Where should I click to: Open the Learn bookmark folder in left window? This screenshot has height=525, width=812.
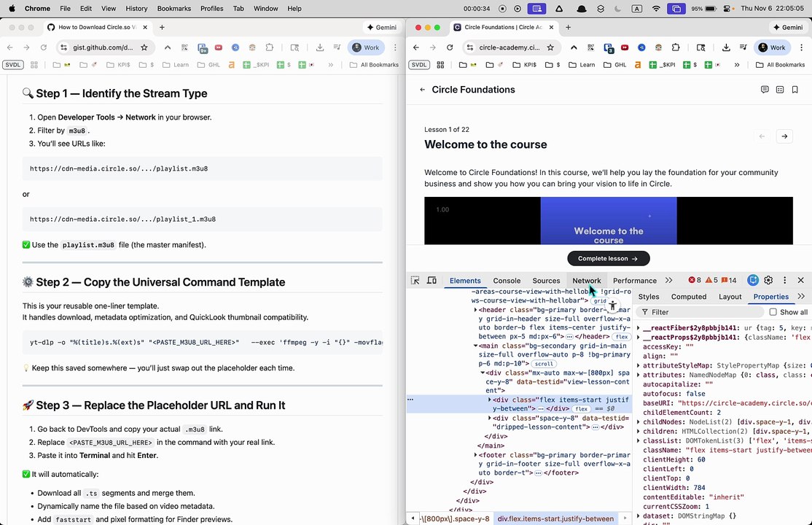pos(176,65)
